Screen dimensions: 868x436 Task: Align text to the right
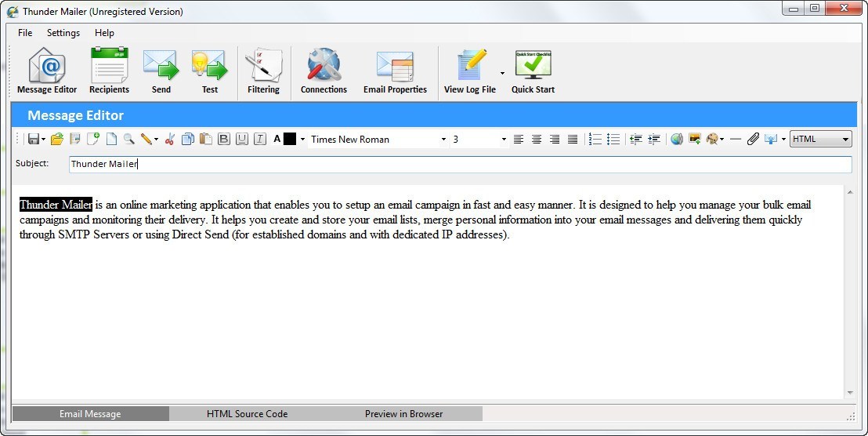click(x=555, y=139)
